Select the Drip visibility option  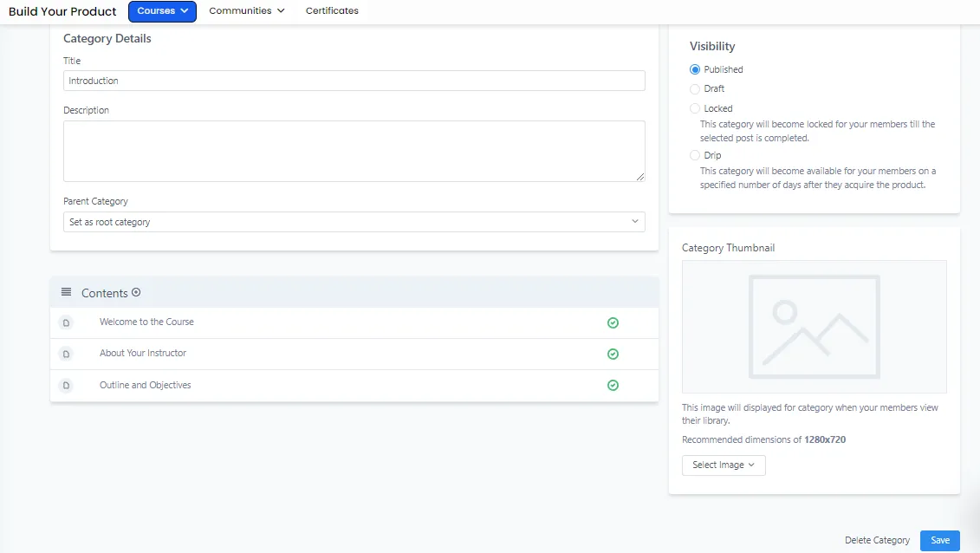[x=695, y=155]
